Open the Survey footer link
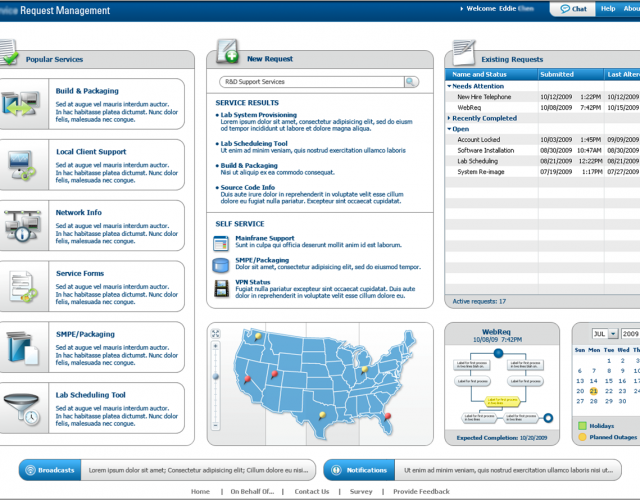The width and height of the screenshot is (640, 500). click(x=361, y=491)
